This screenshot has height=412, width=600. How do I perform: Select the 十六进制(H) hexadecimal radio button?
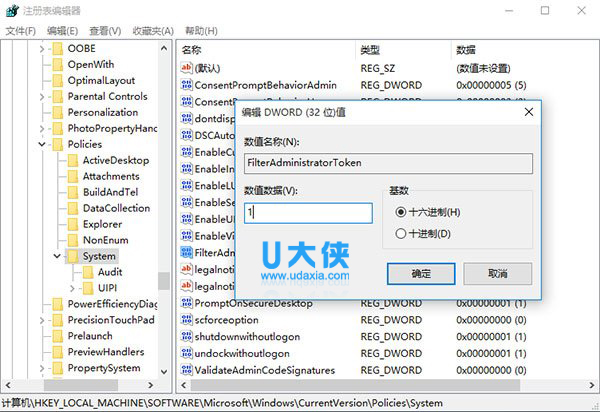tap(401, 212)
